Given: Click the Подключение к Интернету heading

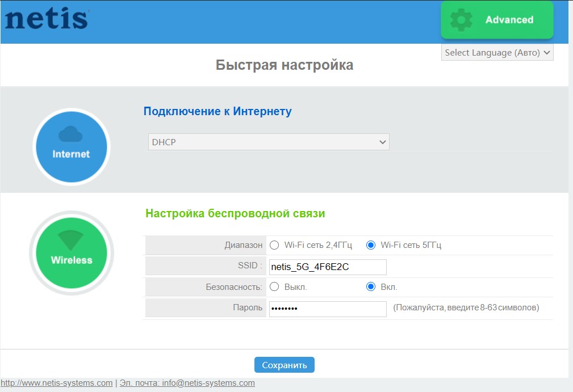Looking at the screenshot, I should 218,111.
